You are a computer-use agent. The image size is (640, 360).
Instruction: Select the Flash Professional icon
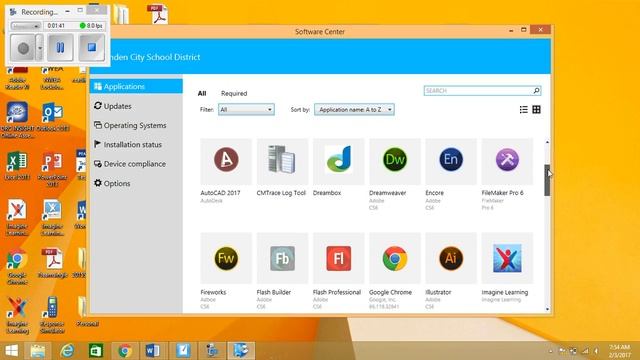point(338,258)
